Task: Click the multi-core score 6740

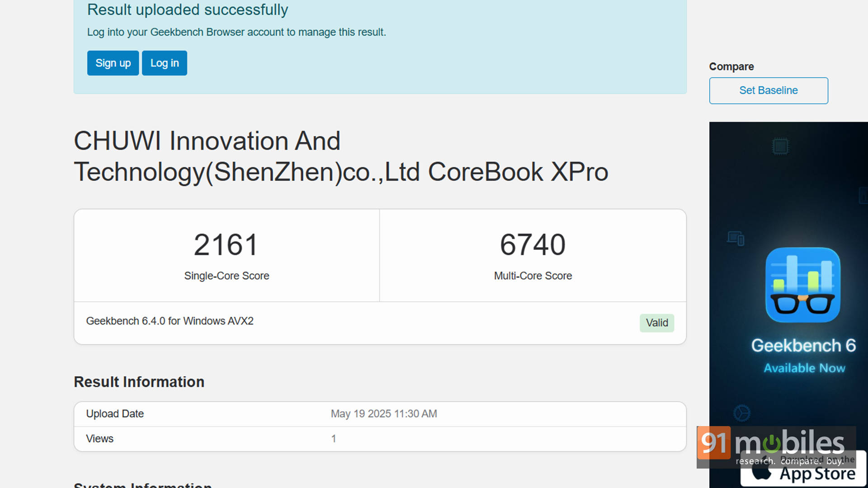Action: pos(533,245)
